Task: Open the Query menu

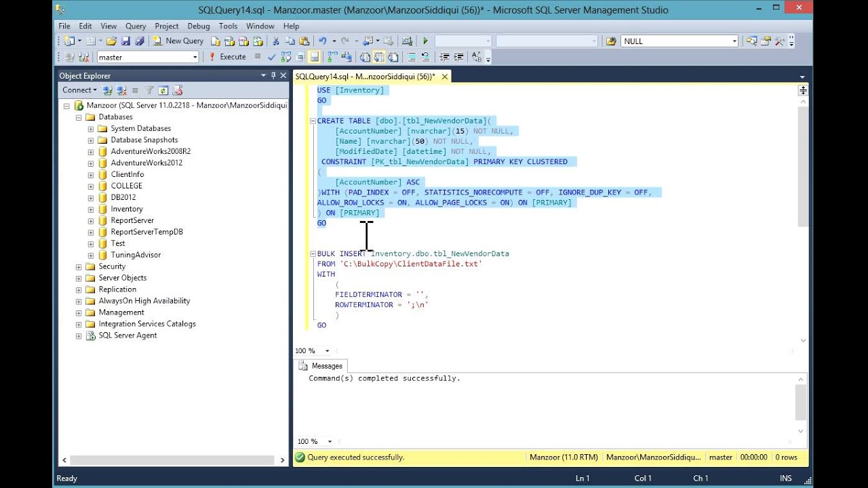Action: click(x=136, y=26)
